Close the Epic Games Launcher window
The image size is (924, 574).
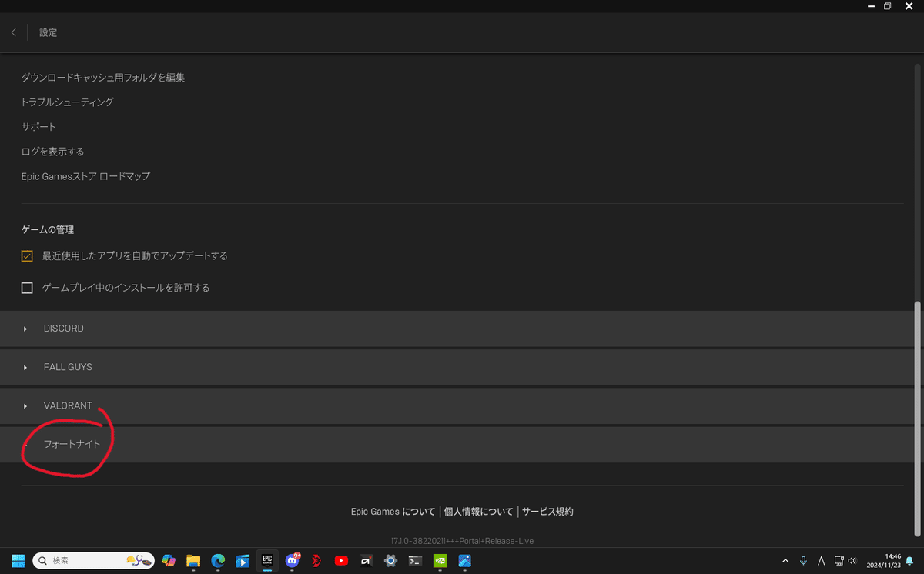908,5
